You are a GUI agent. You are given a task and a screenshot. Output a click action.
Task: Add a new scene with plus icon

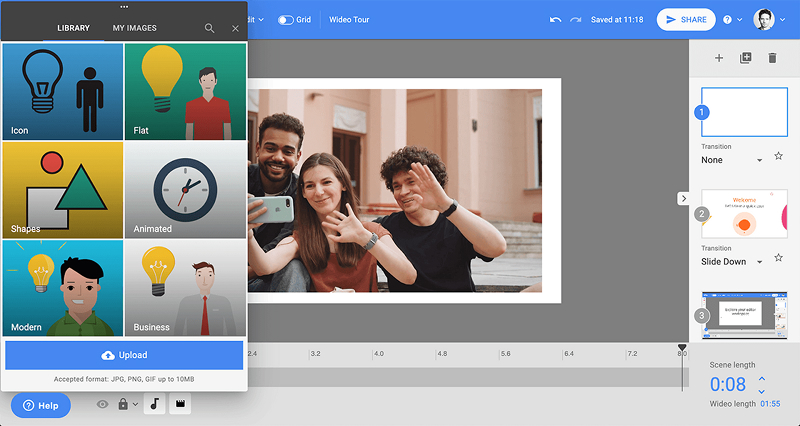[718, 58]
